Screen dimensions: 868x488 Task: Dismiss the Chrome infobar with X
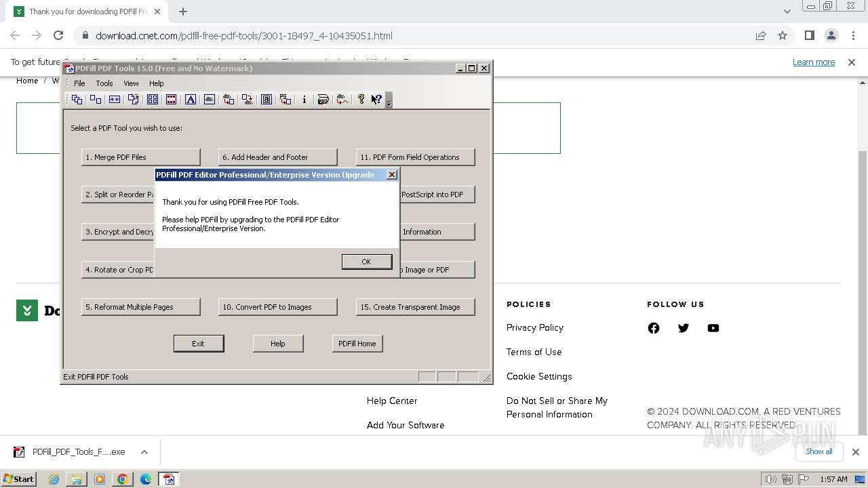(852, 62)
